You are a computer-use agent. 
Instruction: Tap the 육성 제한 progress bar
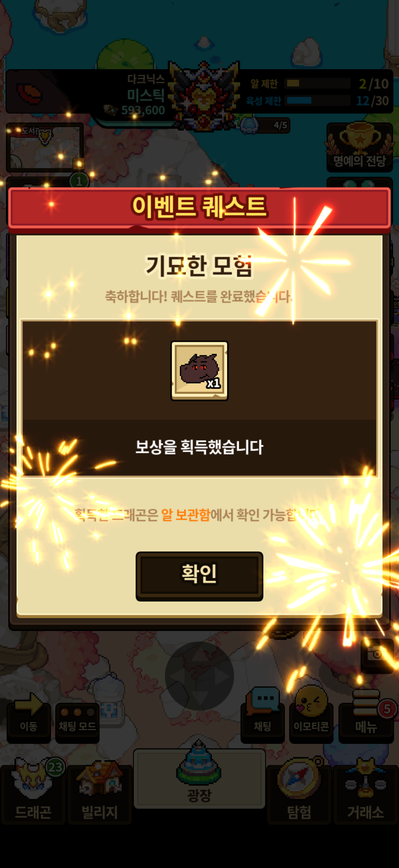pyautogui.click(x=318, y=100)
